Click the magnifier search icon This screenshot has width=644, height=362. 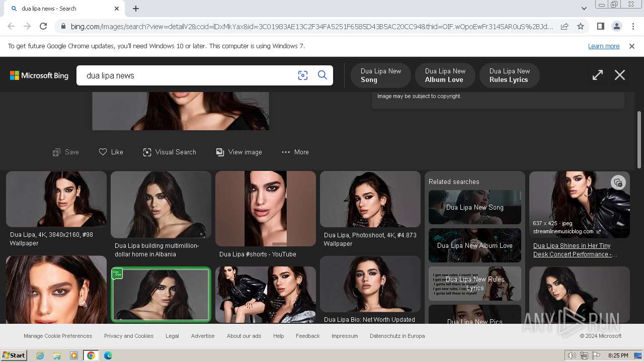323,75
